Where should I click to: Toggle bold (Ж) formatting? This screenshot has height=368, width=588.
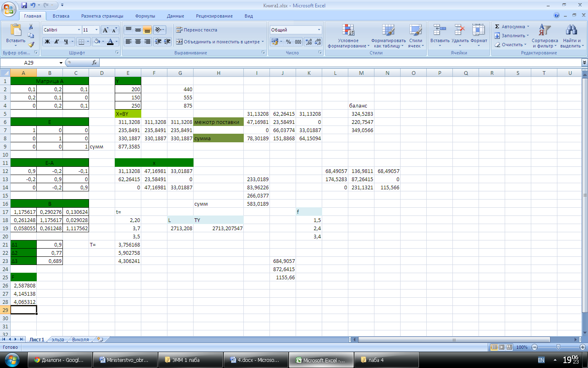tap(47, 42)
